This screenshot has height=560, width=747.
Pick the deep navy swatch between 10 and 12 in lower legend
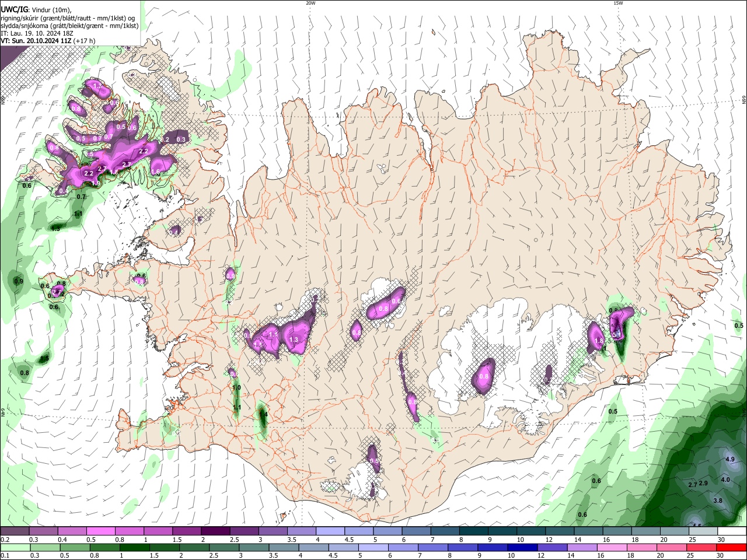click(521, 547)
